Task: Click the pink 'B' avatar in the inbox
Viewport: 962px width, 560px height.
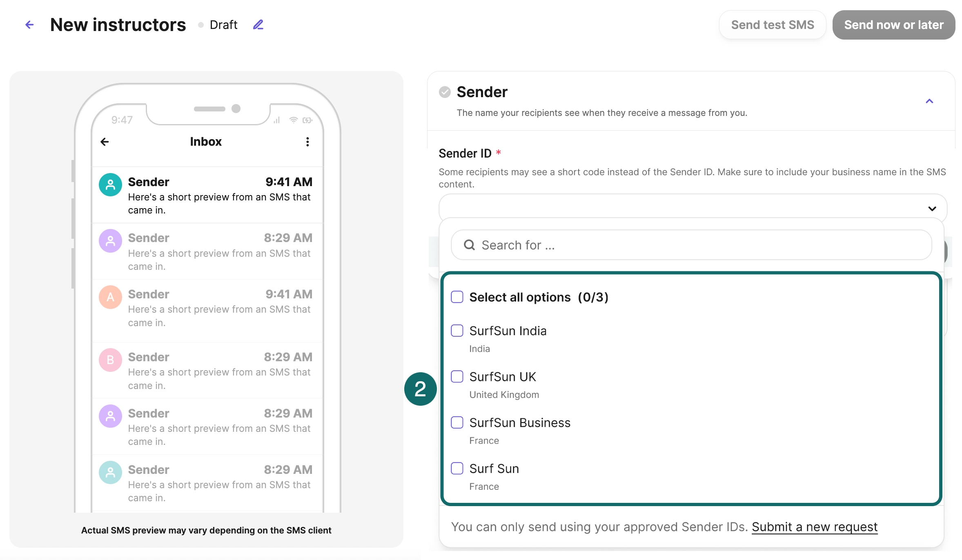Action: [x=110, y=360]
